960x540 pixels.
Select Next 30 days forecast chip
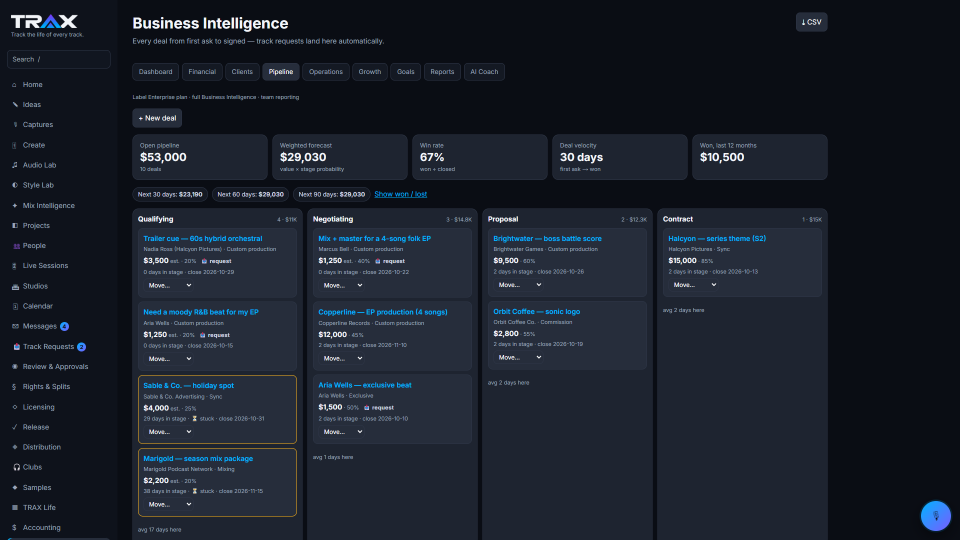[170, 195]
